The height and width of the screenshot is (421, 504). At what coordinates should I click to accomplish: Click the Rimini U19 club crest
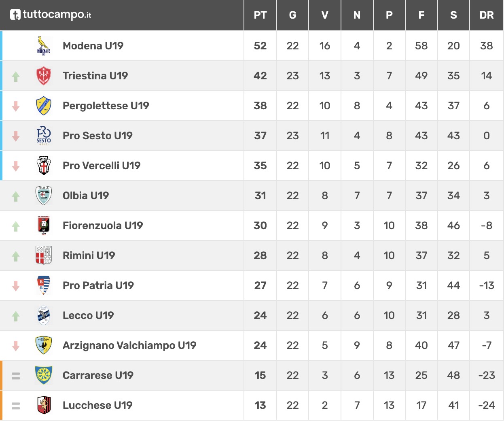[44, 255]
